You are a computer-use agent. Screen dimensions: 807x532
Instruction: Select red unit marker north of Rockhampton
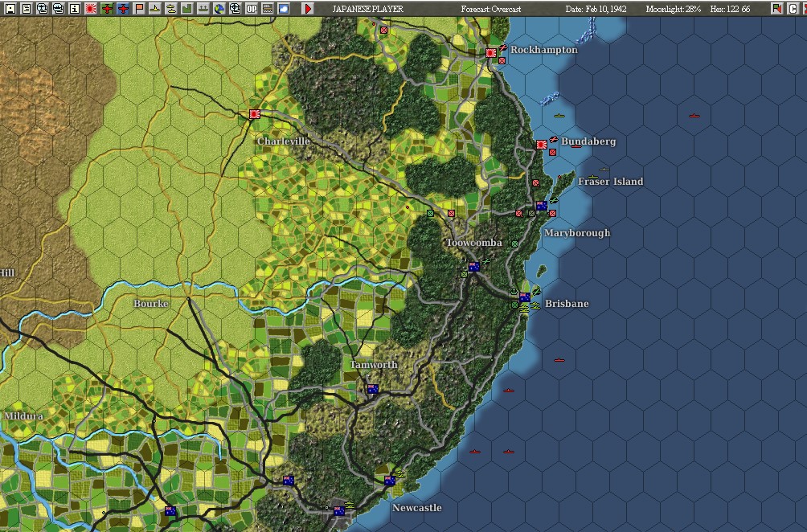(384, 31)
